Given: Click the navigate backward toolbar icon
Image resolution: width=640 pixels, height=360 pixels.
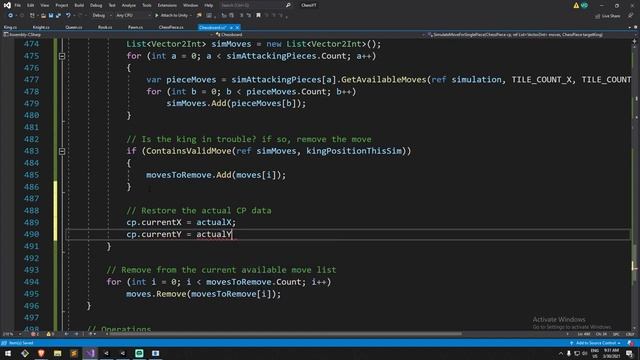Looking at the screenshot, I should coord(10,16).
